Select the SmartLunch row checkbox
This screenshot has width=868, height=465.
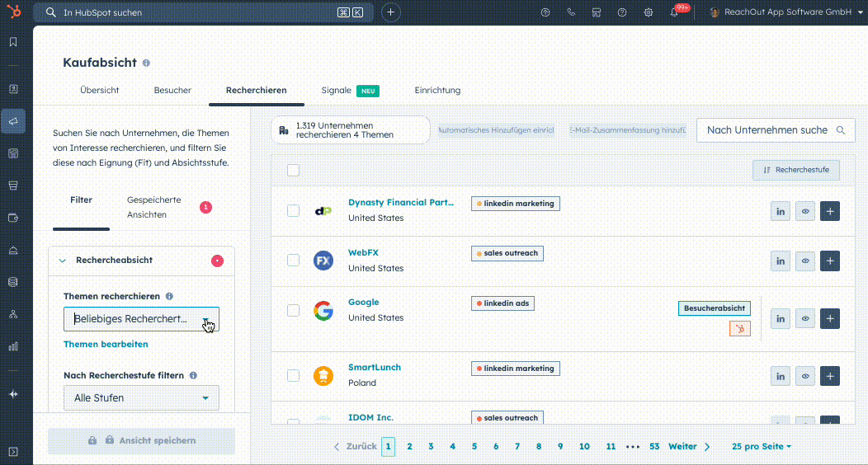(293, 376)
